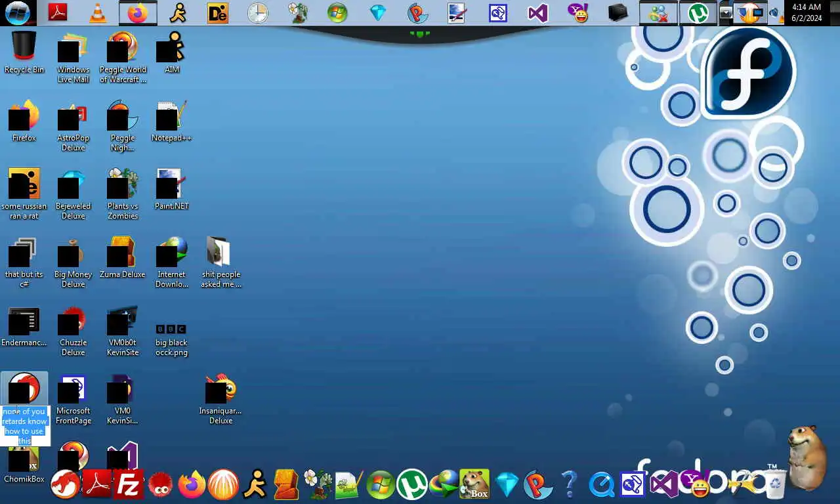Viewport: 840px width, 504px height.
Task: Select Chuzzle Deluxe desktop icon
Action: pyautogui.click(x=73, y=330)
